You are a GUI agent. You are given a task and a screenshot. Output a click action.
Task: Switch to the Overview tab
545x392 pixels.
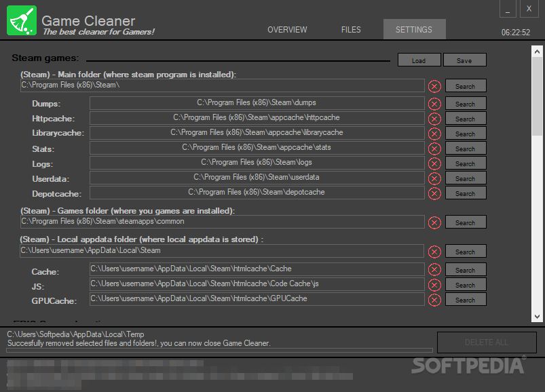(x=287, y=30)
